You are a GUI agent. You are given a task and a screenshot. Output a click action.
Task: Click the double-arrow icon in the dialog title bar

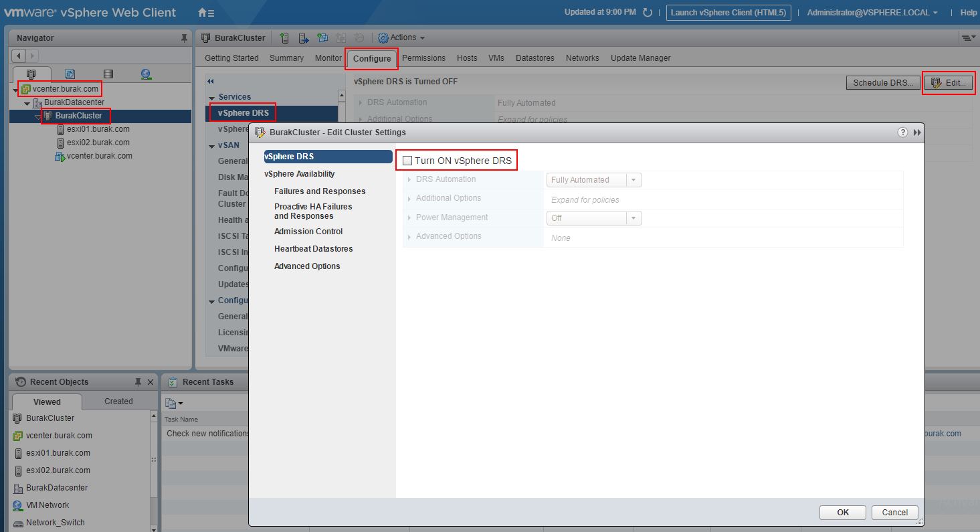[x=917, y=132]
